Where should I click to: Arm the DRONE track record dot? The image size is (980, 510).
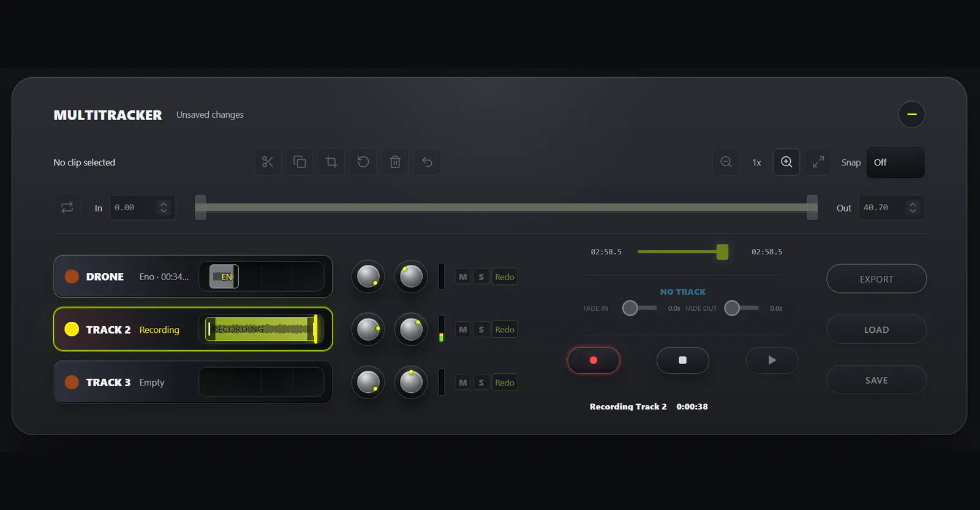click(x=72, y=276)
